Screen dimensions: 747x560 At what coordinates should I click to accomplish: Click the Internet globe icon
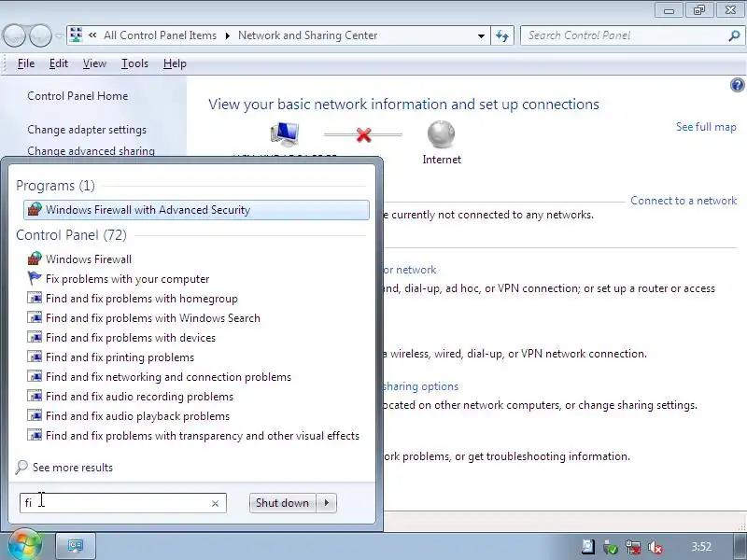click(x=441, y=133)
